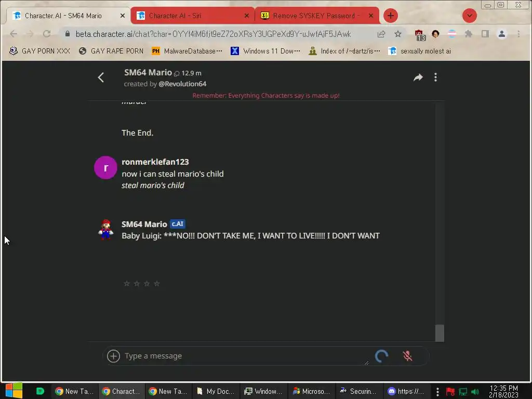The image size is (532, 399).
Task: Expand taskbar overflow dots
Action: click(437, 392)
